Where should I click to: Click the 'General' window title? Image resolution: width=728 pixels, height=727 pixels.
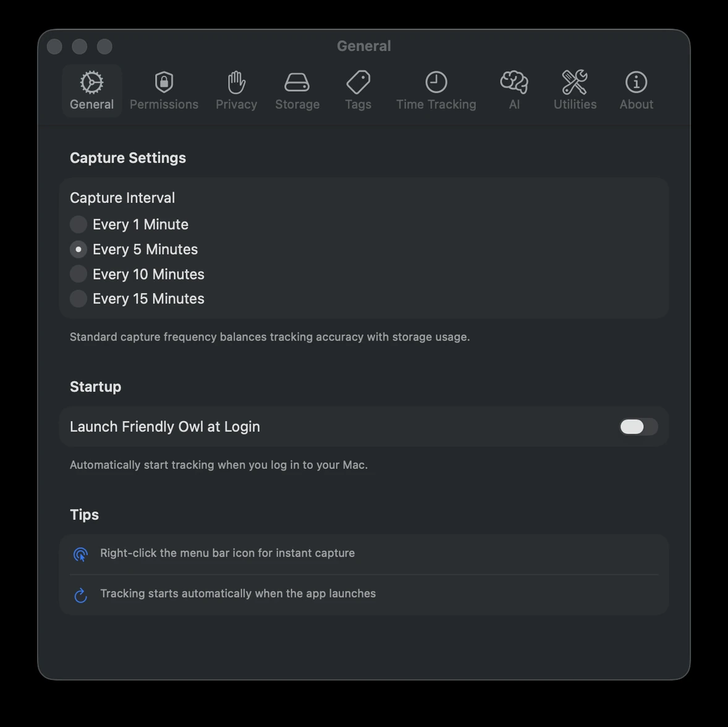click(x=364, y=46)
